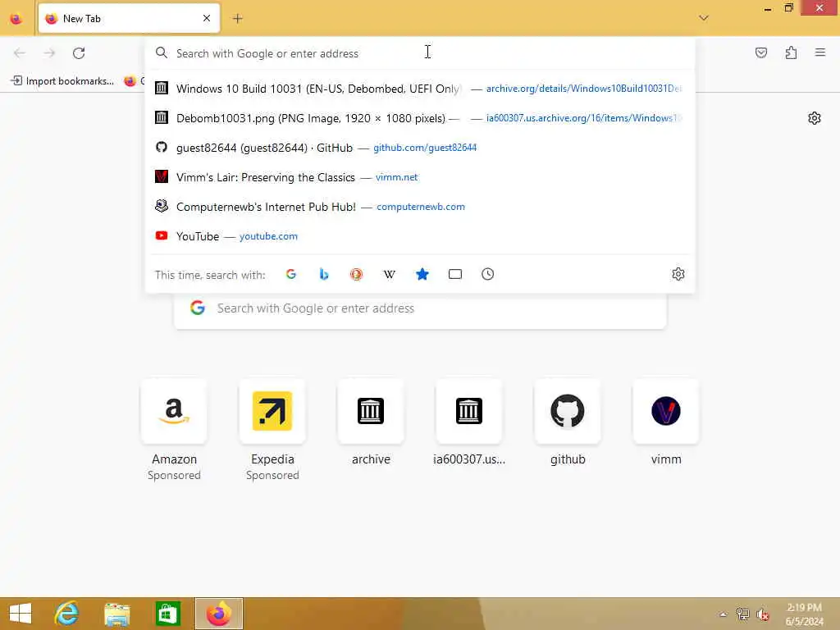Search history using the clock icon
The height and width of the screenshot is (630, 840).
click(x=487, y=274)
